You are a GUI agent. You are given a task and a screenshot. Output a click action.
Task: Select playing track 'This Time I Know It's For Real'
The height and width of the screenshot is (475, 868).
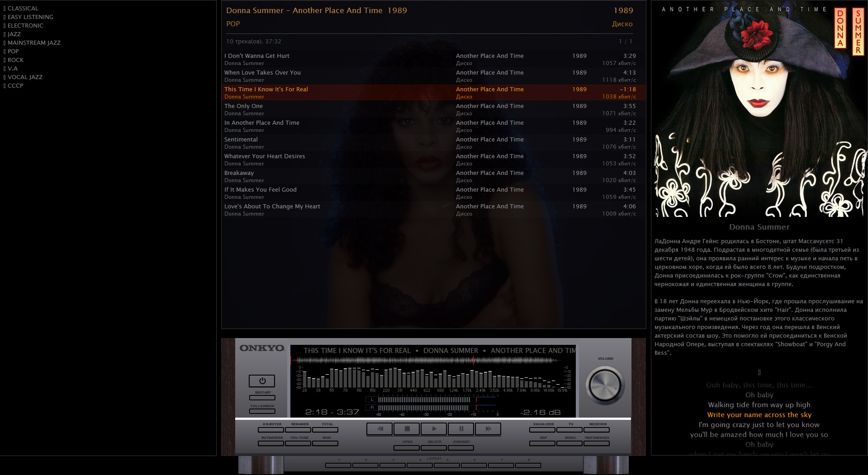[433, 93]
